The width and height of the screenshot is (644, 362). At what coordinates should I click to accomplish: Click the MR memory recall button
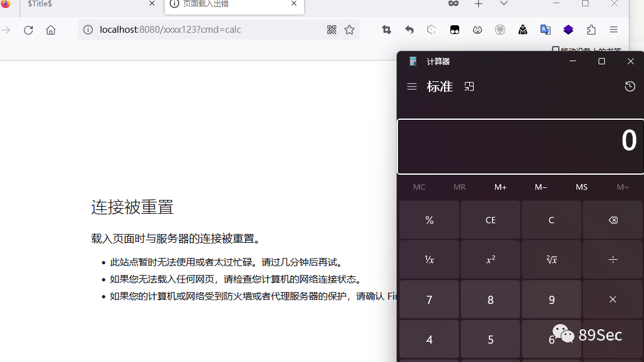(460, 187)
